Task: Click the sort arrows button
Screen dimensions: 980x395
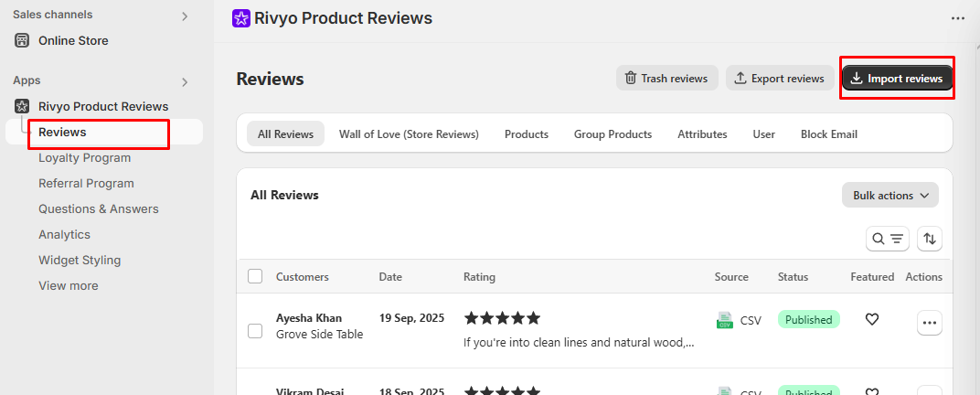Action: [x=930, y=239]
